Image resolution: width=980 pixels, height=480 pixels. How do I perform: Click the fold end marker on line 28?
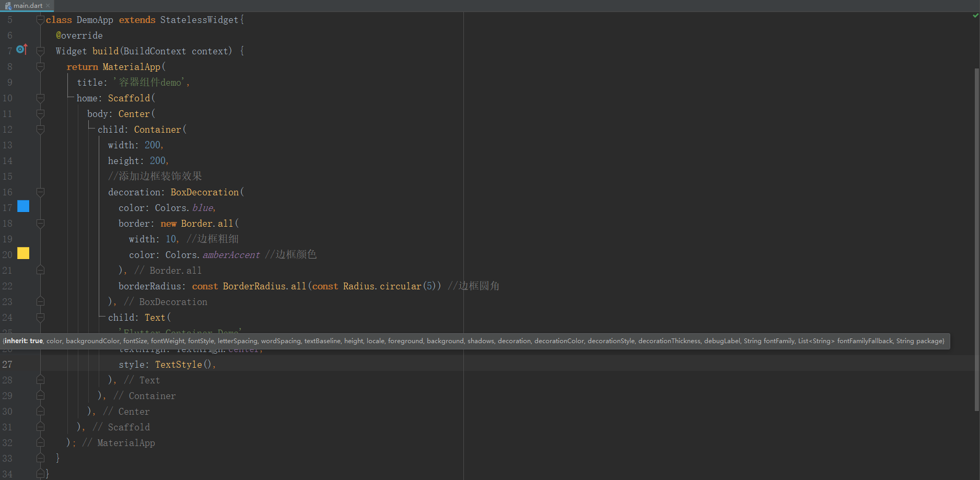(x=40, y=380)
